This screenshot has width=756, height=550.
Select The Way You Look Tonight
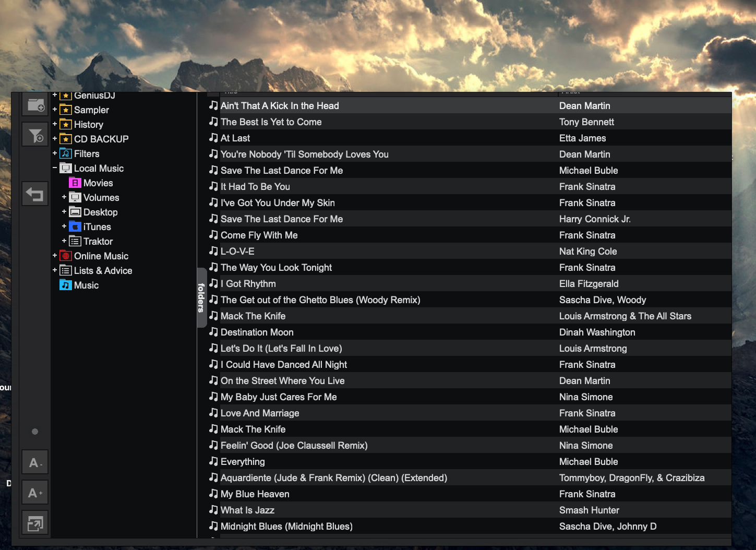coord(276,267)
